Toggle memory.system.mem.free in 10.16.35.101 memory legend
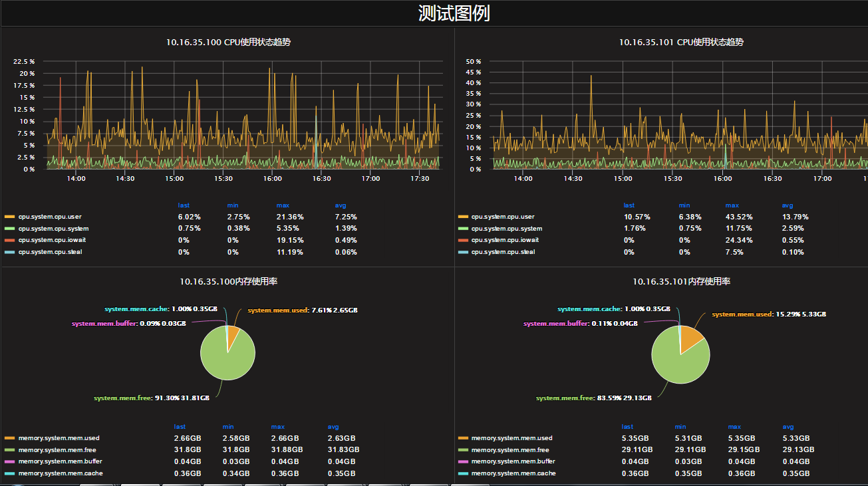This screenshot has width=868, height=486. (x=510, y=450)
